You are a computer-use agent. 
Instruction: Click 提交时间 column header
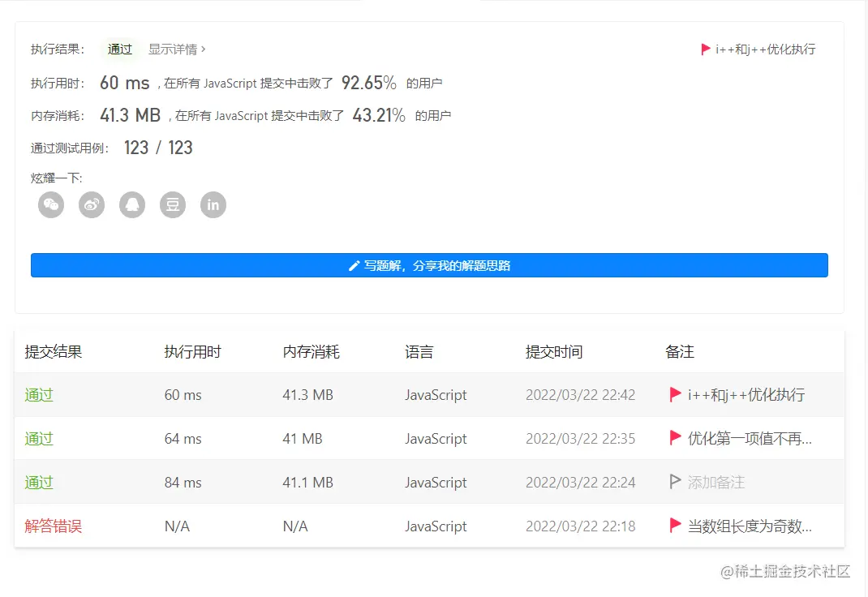point(554,352)
